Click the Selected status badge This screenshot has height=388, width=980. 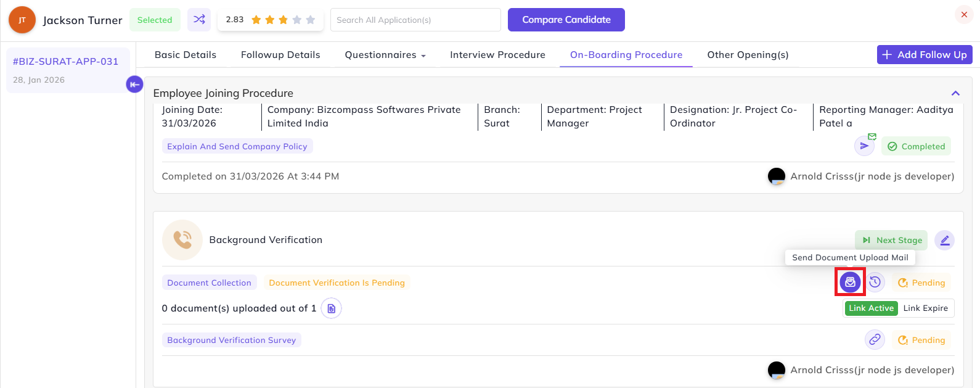155,20
